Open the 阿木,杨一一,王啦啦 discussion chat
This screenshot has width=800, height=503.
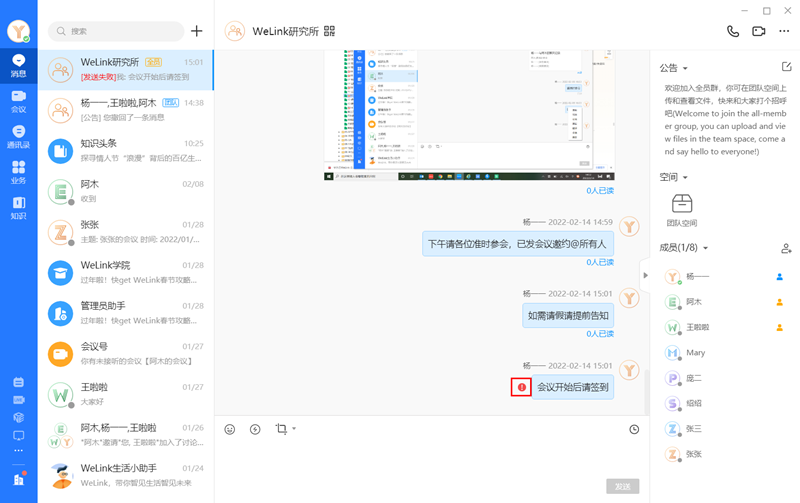click(x=126, y=435)
